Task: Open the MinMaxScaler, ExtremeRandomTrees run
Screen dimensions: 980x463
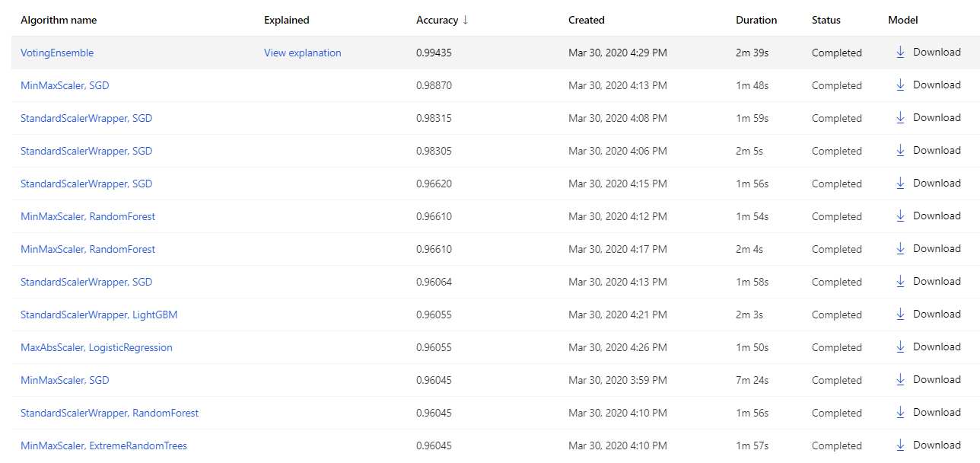Action: point(103,445)
